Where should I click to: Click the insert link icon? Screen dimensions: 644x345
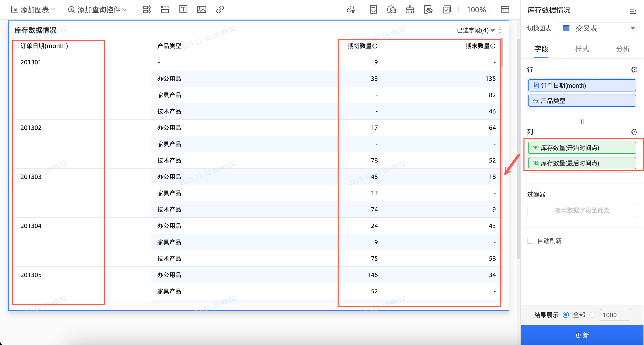(x=220, y=10)
